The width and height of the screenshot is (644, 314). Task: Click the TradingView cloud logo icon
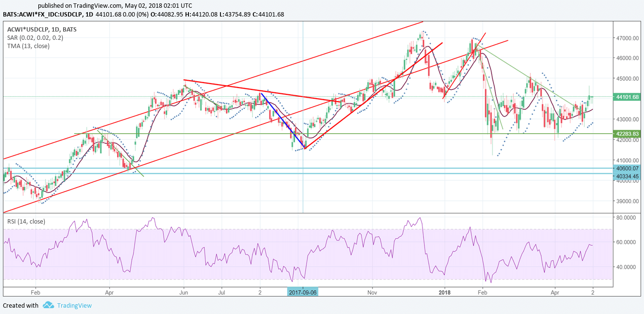pyautogui.click(x=48, y=305)
